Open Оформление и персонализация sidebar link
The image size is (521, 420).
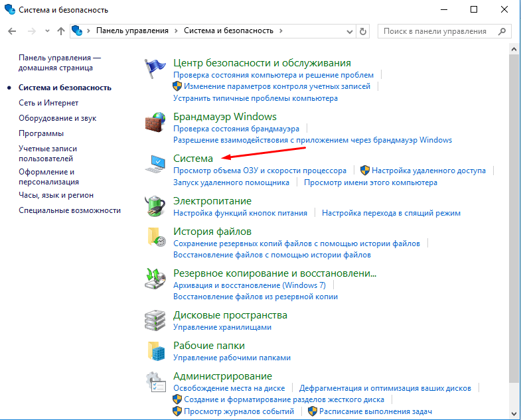tap(49, 176)
